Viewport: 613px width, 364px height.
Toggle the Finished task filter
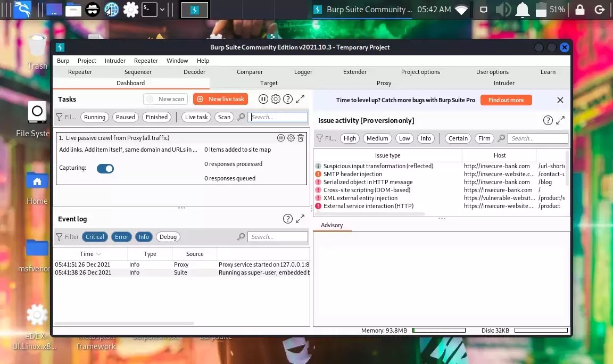click(156, 117)
